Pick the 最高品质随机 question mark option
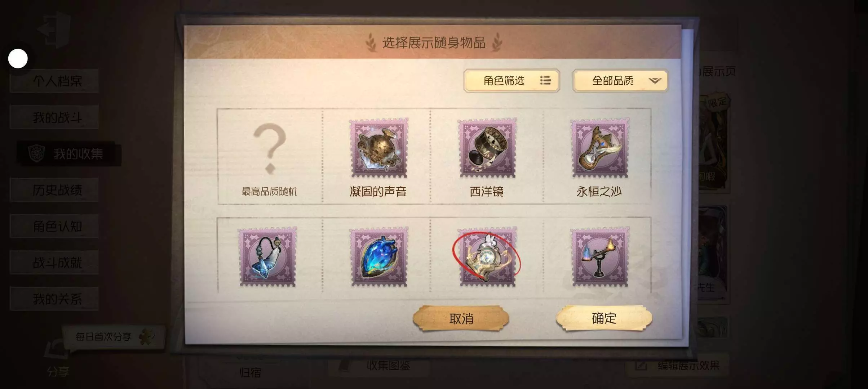This screenshot has width=868, height=389. (x=269, y=158)
